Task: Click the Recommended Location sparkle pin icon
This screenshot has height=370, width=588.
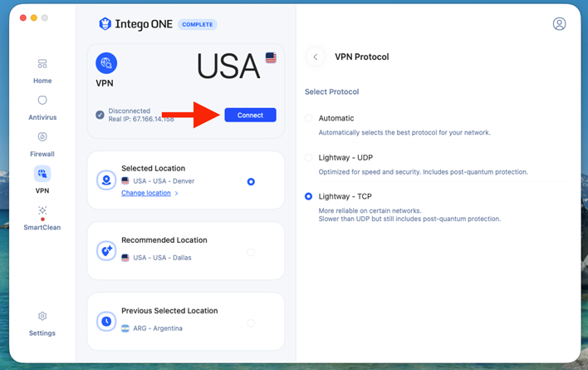Action: pos(106,250)
